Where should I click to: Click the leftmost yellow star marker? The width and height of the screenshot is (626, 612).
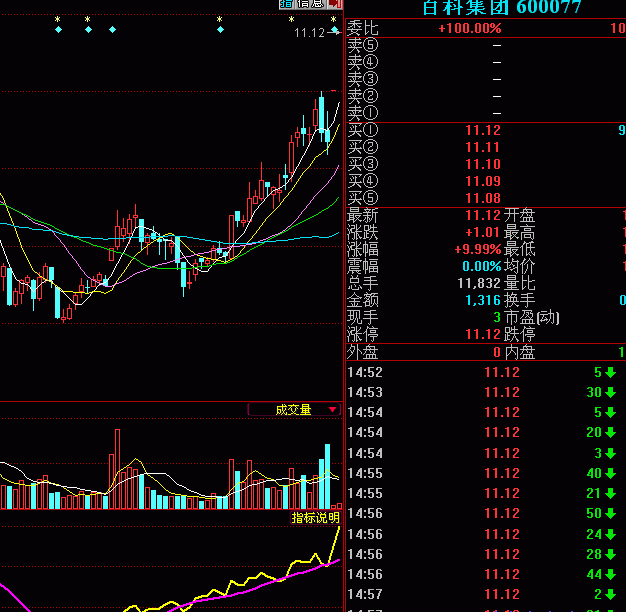(58, 19)
